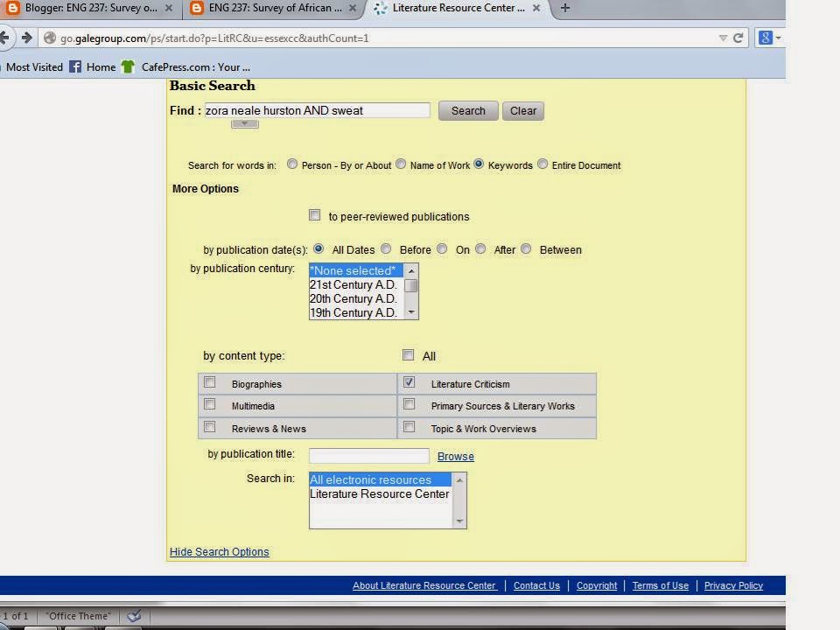
Task: Select After date radio button
Action: [480, 248]
